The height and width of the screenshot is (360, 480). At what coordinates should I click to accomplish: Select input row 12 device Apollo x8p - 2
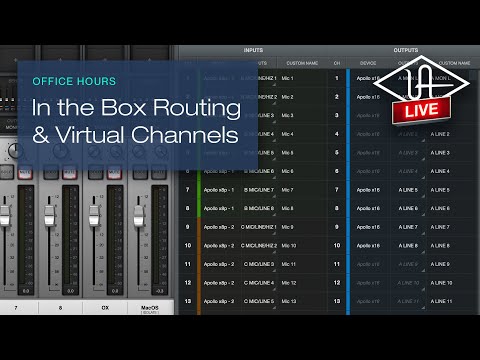219,283
